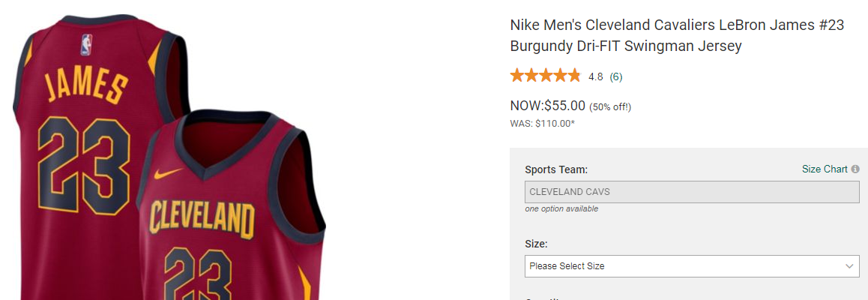Click the orange five-star rating icons
Viewport: 868px width, 300px height.
(545, 76)
